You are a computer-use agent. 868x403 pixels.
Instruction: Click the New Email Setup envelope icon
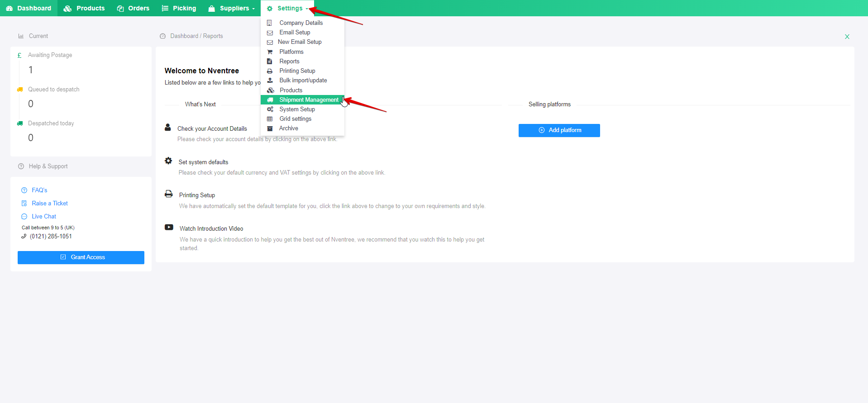pos(270,42)
